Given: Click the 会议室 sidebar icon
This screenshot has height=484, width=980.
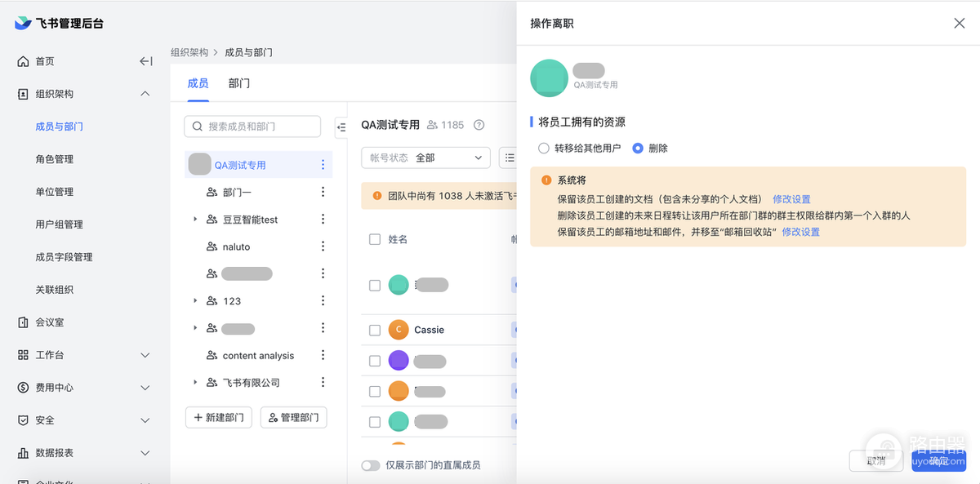Looking at the screenshot, I should click(x=23, y=322).
